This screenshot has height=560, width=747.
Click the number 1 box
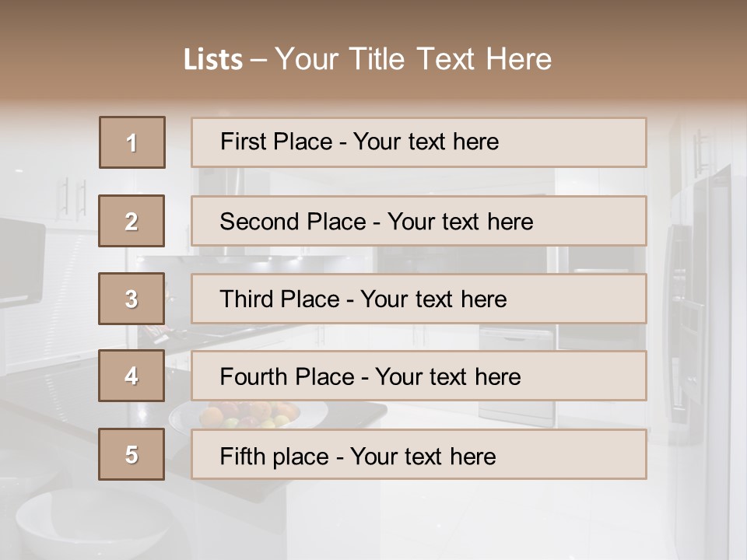click(132, 142)
